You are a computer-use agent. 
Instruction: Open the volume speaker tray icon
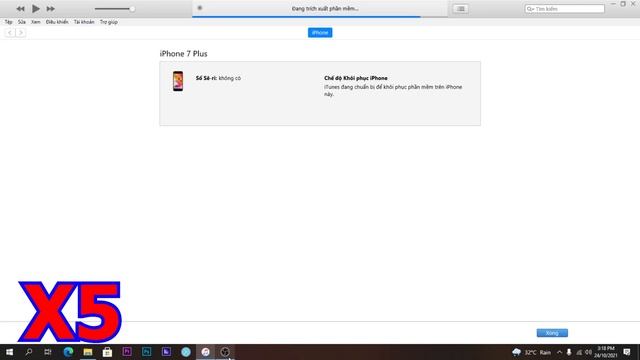click(588, 352)
